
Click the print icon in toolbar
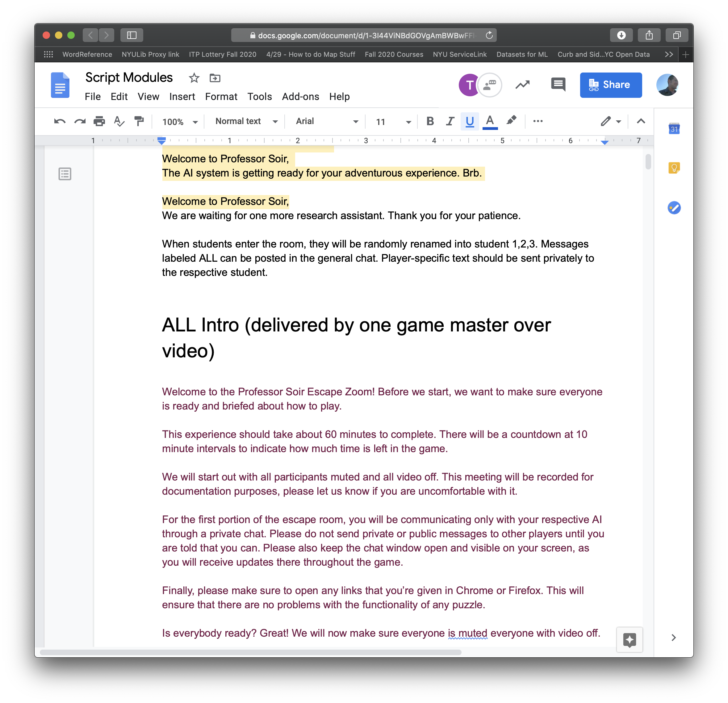(99, 121)
